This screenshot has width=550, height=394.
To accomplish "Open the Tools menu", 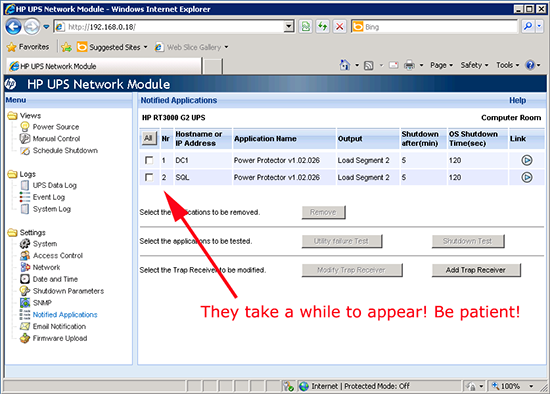I will [507, 65].
